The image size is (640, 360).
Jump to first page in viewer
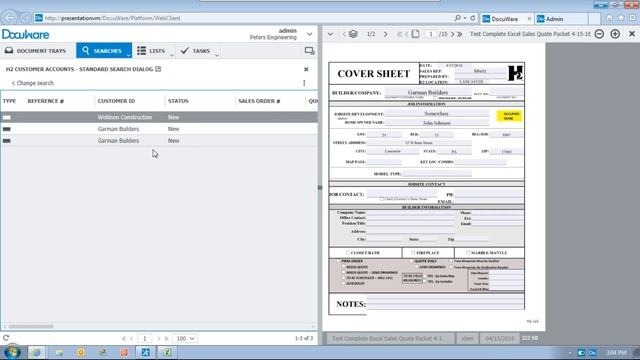point(399,34)
